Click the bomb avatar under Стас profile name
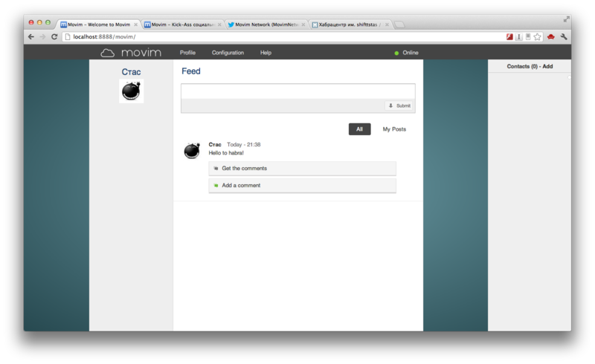The width and height of the screenshot is (595, 364). click(x=132, y=91)
